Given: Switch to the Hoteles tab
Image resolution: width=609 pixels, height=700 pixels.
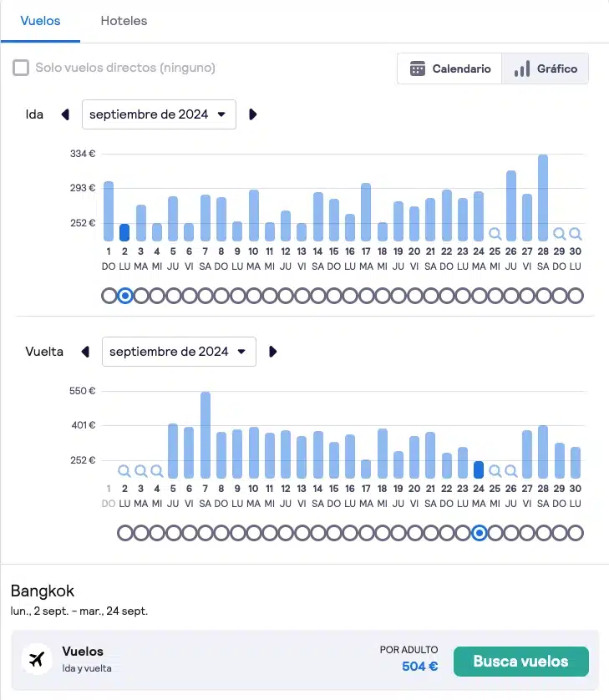Looking at the screenshot, I should (x=123, y=22).
